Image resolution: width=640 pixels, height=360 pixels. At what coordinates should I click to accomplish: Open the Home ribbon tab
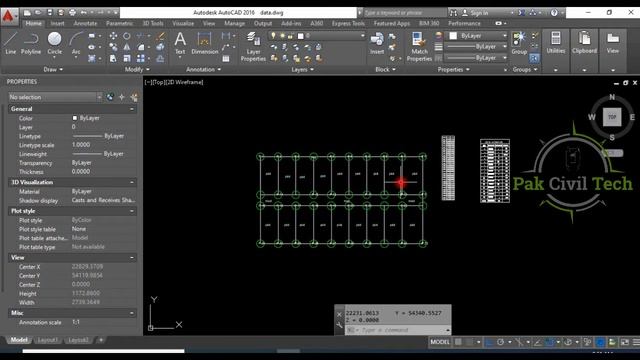[33, 24]
